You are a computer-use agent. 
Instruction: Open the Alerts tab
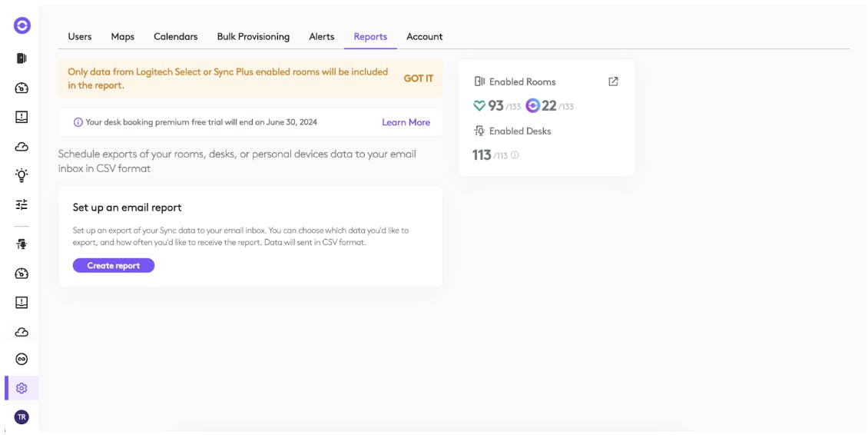pos(322,37)
